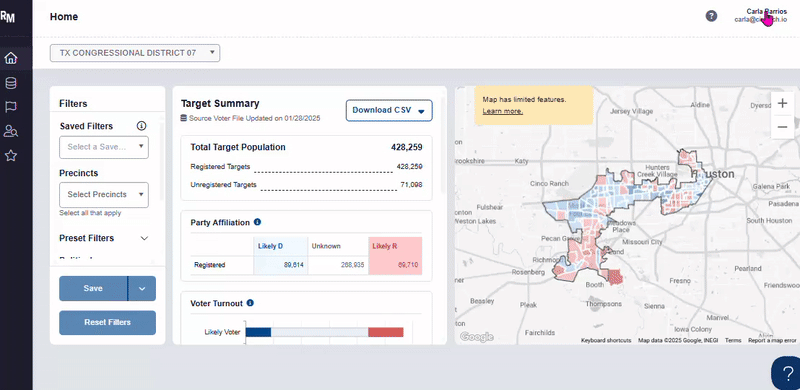
Task: Click the Download CSV button
Action: (x=389, y=110)
